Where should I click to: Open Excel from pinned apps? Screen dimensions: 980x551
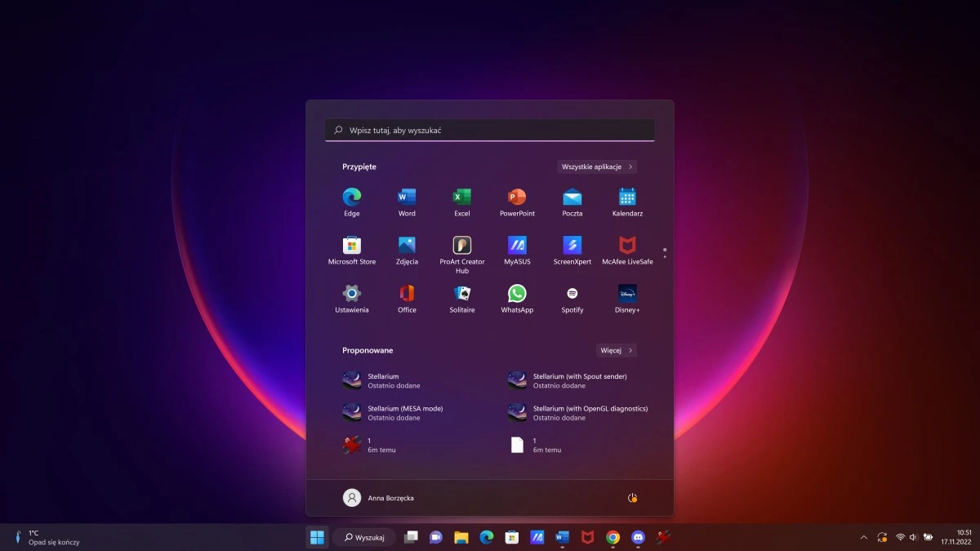[x=461, y=202]
